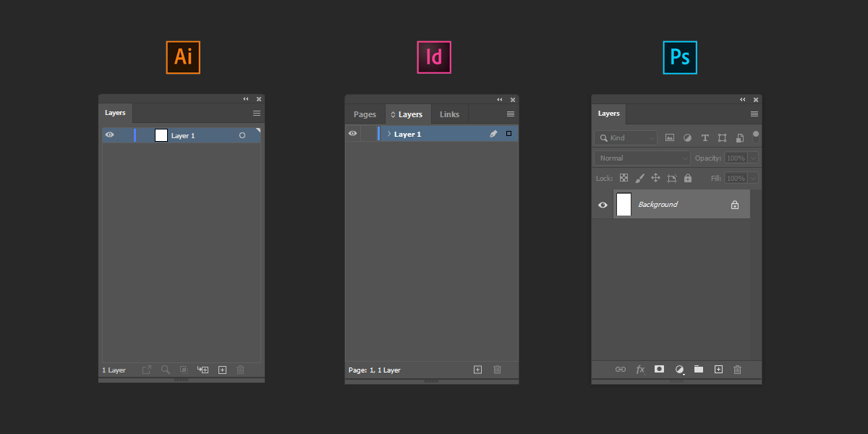Click Make Clipping Mask icon in Illustrator
Image resolution: width=868 pixels, height=434 pixels.
(x=184, y=370)
